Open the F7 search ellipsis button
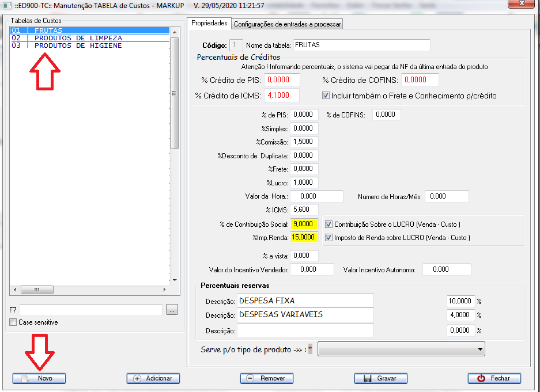This screenshot has width=540, height=392. pos(172,310)
